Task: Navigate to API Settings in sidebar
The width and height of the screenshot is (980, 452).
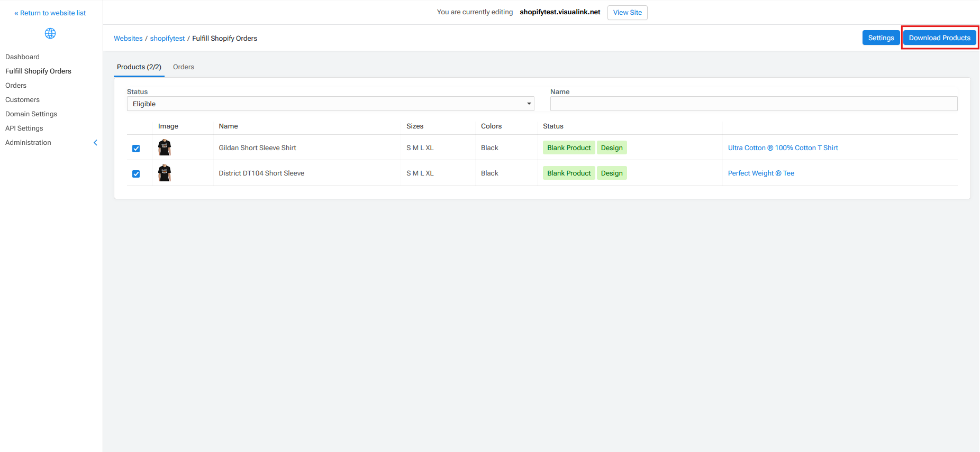Action: pyautogui.click(x=24, y=128)
